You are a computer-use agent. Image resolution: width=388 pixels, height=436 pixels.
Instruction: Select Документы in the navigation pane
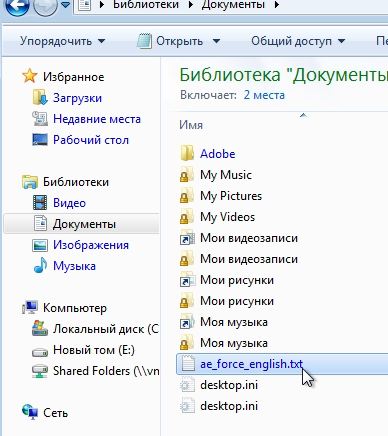click(84, 224)
